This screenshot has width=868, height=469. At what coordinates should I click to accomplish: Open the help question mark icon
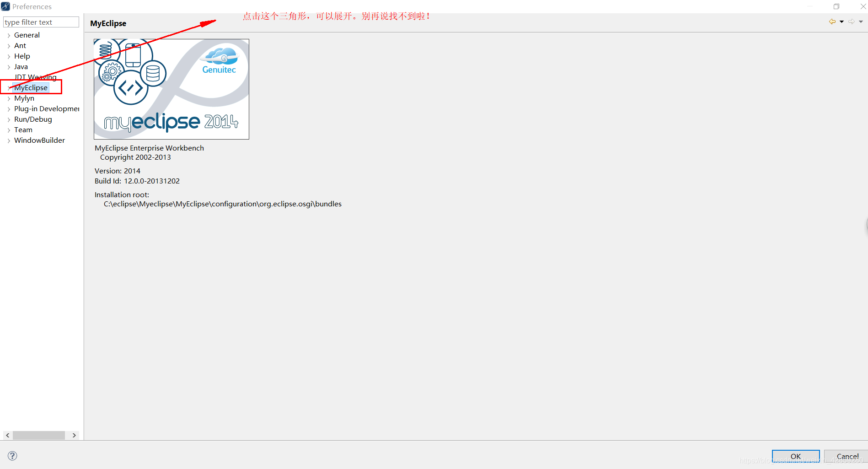(x=12, y=456)
